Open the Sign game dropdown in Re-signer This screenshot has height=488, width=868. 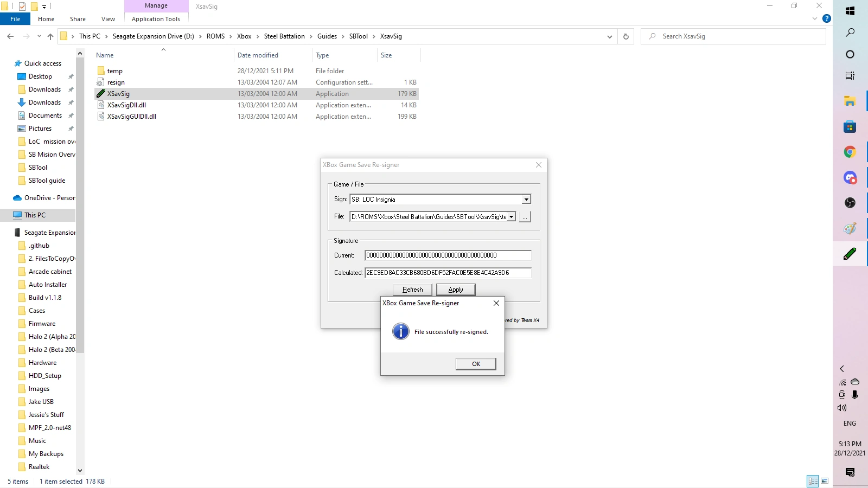[x=526, y=200]
